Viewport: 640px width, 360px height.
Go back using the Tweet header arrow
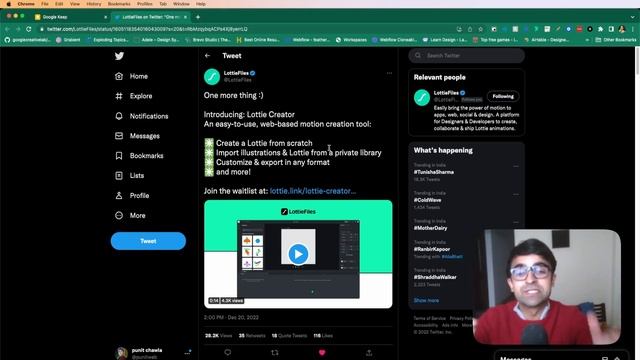tap(208, 56)
